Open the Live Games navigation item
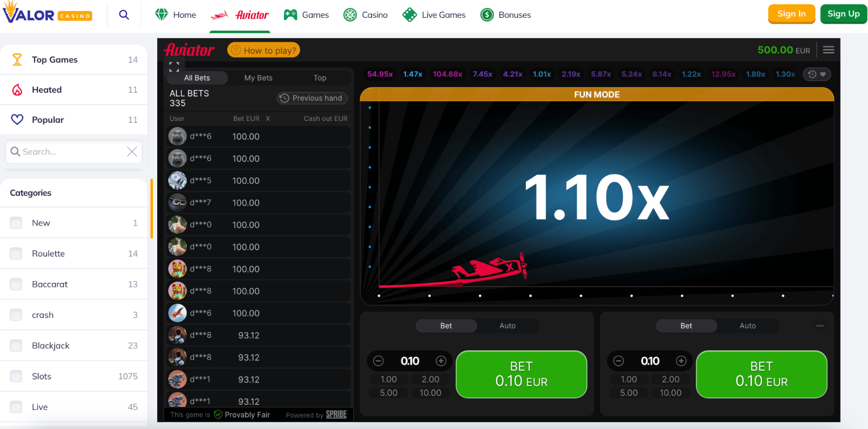Image resolution: width=868 pixels, height=429 pixels. [x=434, y=15]
